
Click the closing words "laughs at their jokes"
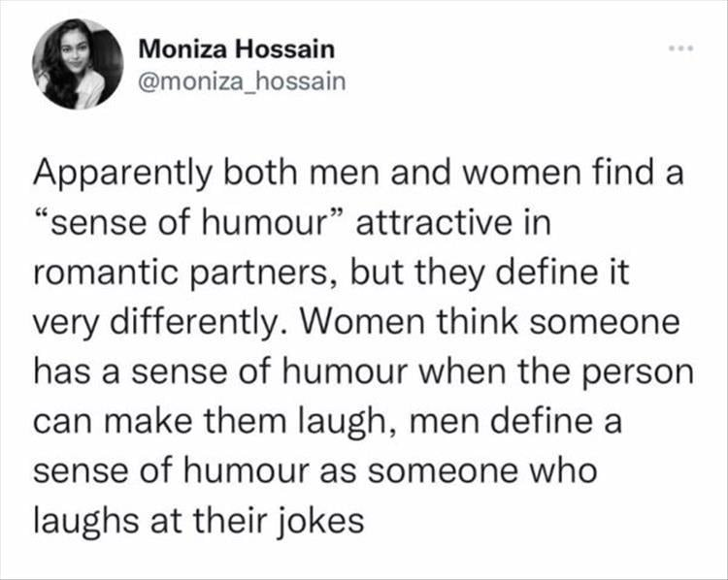(x=199, y=522)
